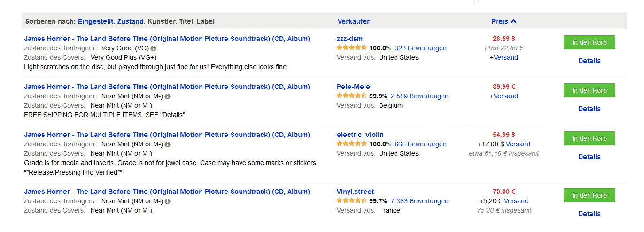Sort listings by Zustand
644x232 pixels.
coord(131,21)
